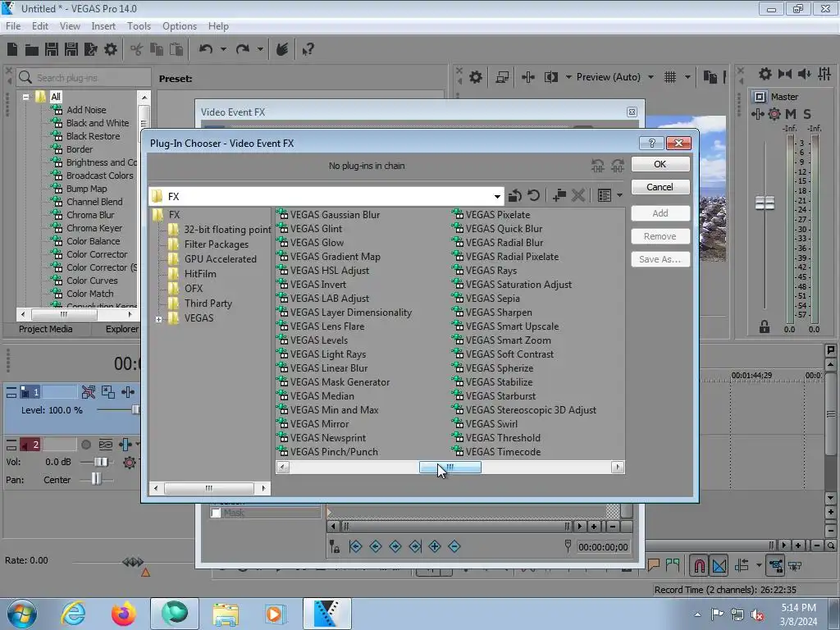
Task: Click OK in Plug-In Chooser
Action: pos(660,164)
